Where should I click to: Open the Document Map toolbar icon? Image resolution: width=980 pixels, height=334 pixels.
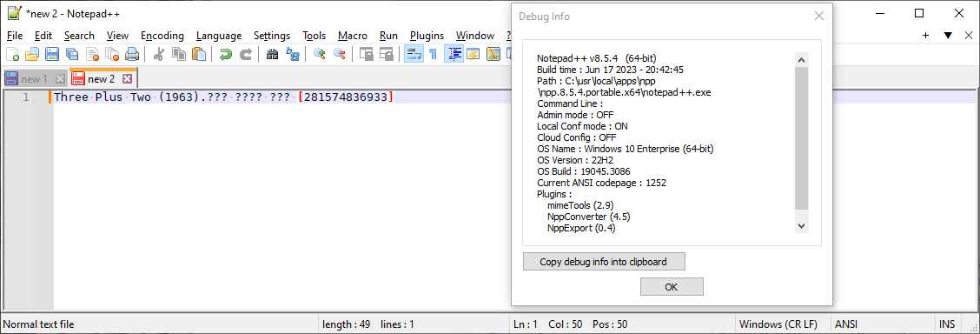click(x=493, y=55)
